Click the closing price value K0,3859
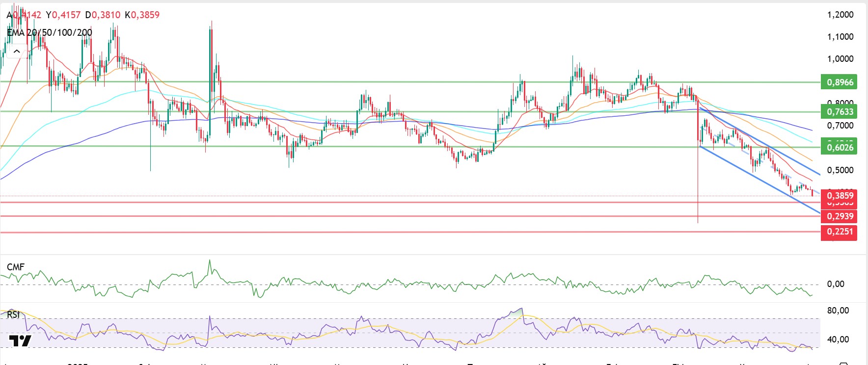 (x=142, y=15)
